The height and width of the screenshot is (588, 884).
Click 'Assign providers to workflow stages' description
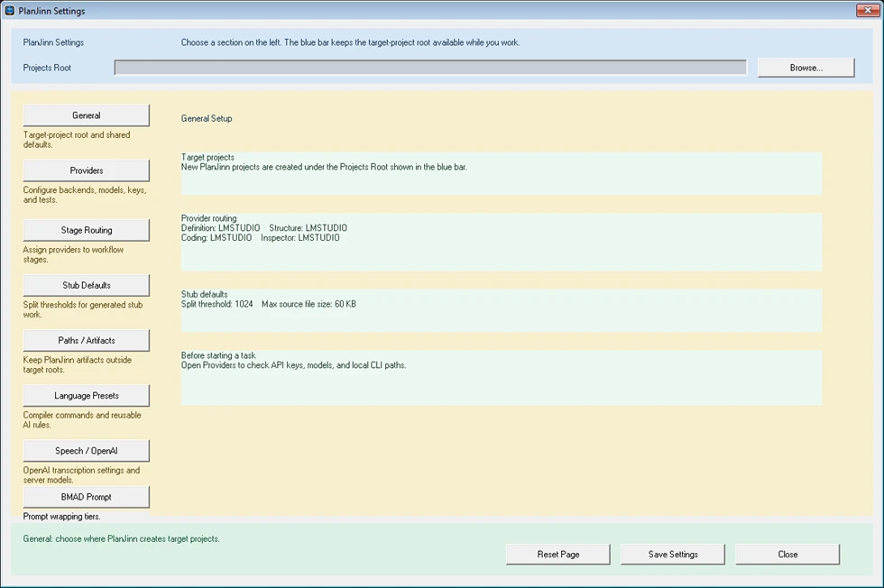(x=73, y=254)
